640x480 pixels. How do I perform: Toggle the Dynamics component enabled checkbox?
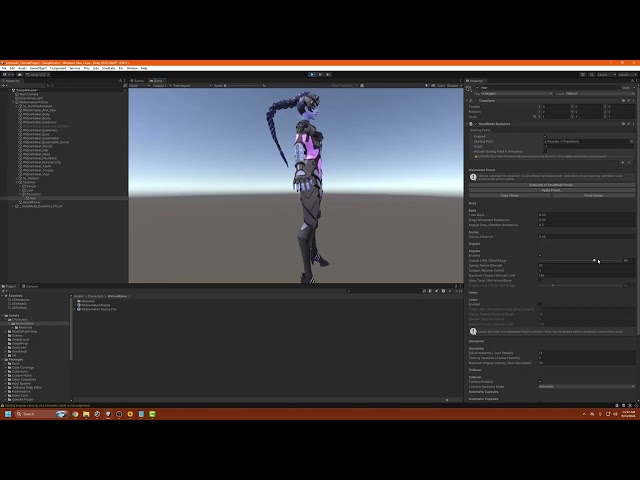point(476,124)
